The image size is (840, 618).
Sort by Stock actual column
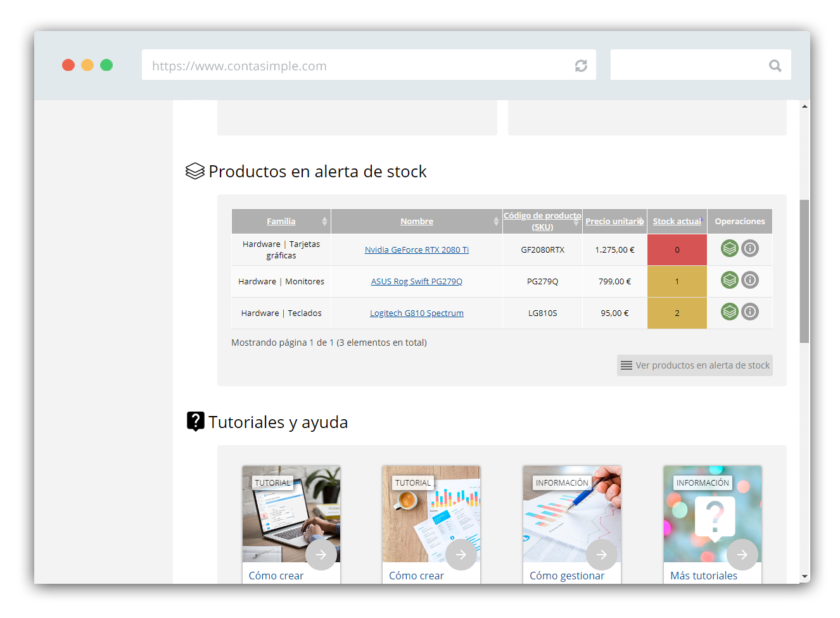[677, 221]
